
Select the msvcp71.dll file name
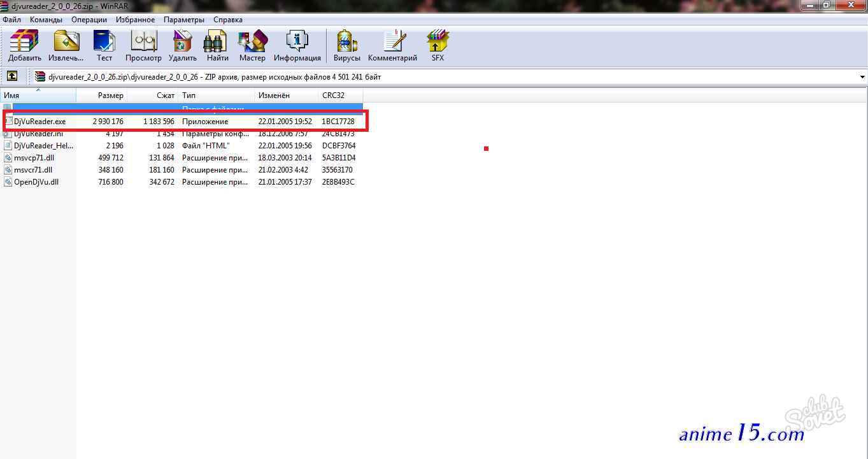click(34, 158)
